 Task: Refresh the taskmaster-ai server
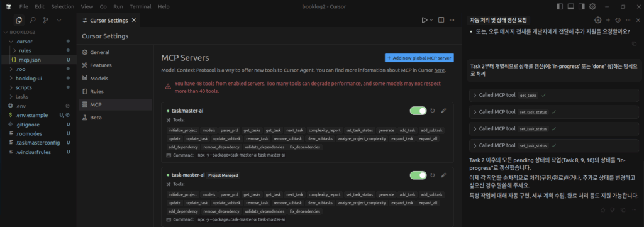[433, 111]
